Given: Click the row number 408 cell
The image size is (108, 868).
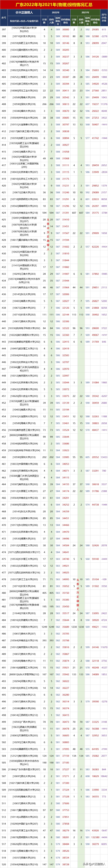Looking at the screenshot, I should (4, 104).
